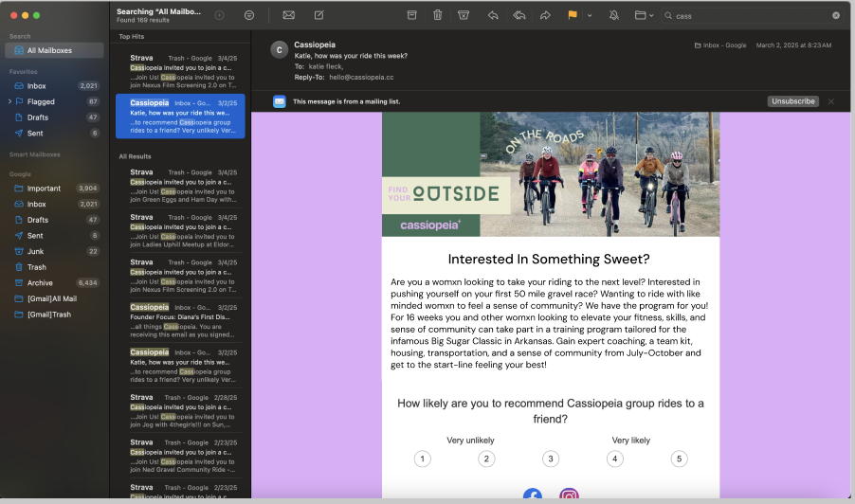Image resolution: width=855 pixels, height=504 pixels.
Task: Click Inbox - Google location label in header
Action: [x=720, y=45]
